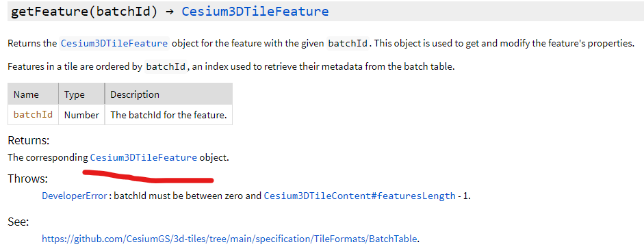Click the red underline annotation
This screenshot has height=251, width=644.
(x=149, y=176)
